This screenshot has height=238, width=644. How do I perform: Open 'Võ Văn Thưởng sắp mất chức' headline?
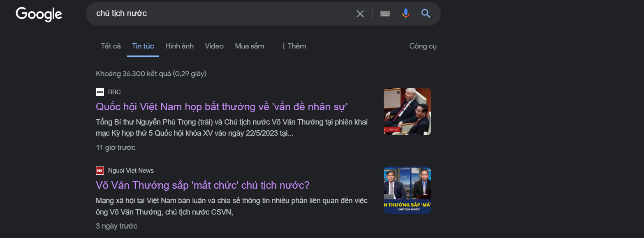coord(202,185)
